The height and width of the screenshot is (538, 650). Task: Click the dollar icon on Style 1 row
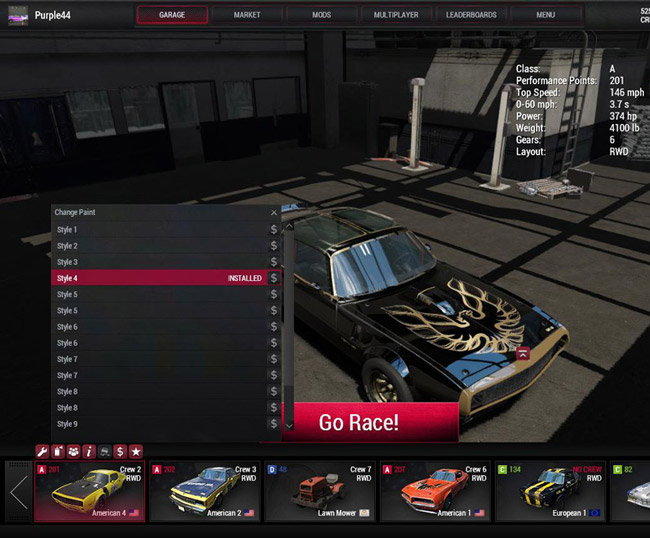pyautogui.click(x=274, y=230)
